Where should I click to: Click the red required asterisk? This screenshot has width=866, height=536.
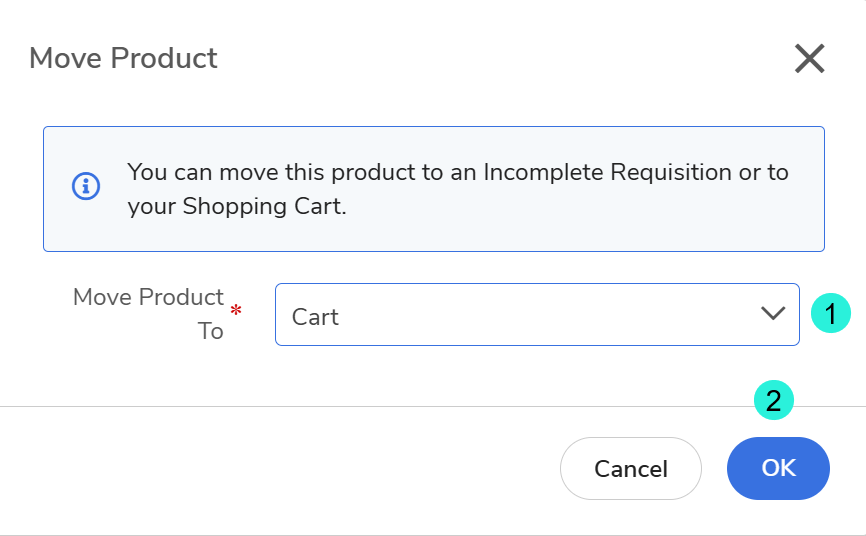(236, 310)
